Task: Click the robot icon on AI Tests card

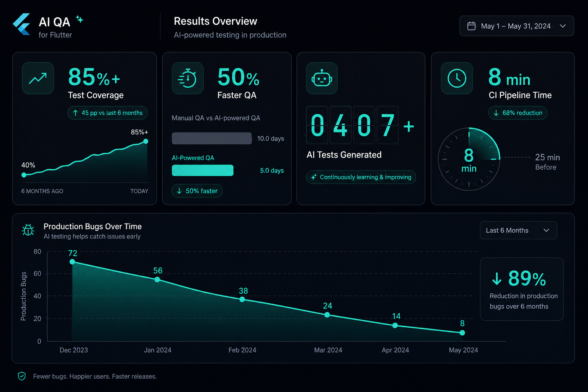Action: click(322, 78)
